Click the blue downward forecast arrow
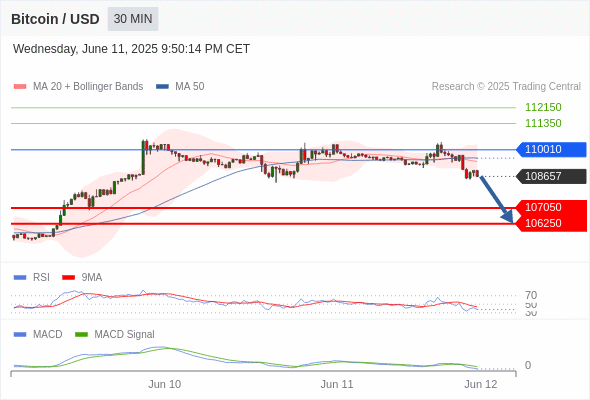This screenshot has width=590, height=400. click(497, 199)
